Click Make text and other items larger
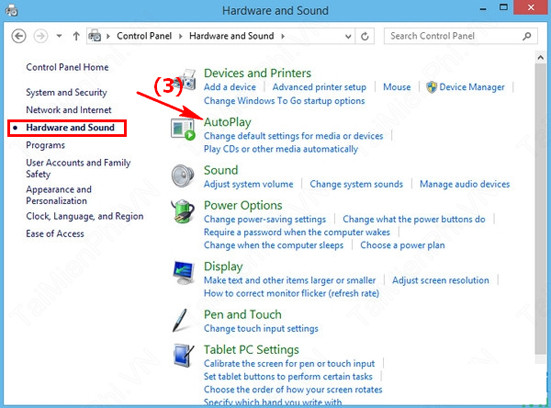551x408 pixels. (x=290, y=280)
